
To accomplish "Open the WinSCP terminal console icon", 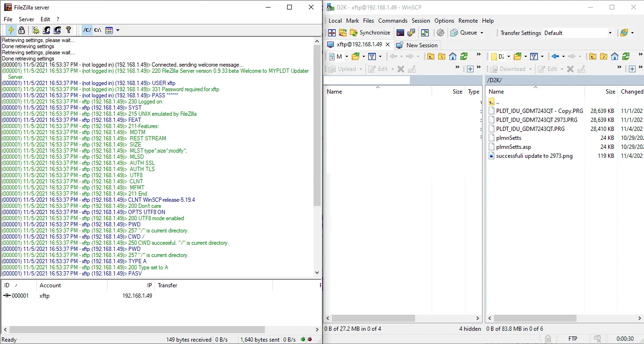I will point(400,33).
